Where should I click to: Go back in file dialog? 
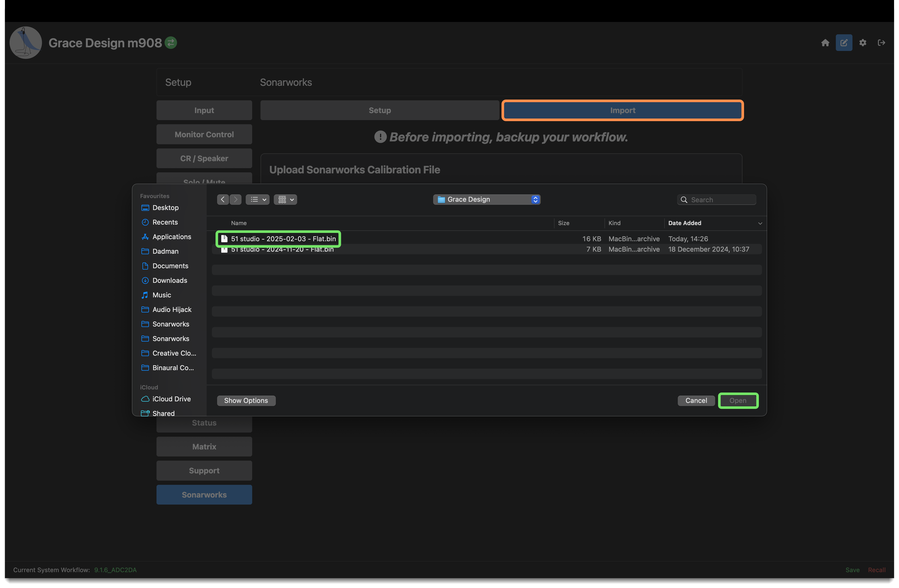coord(223,199)
